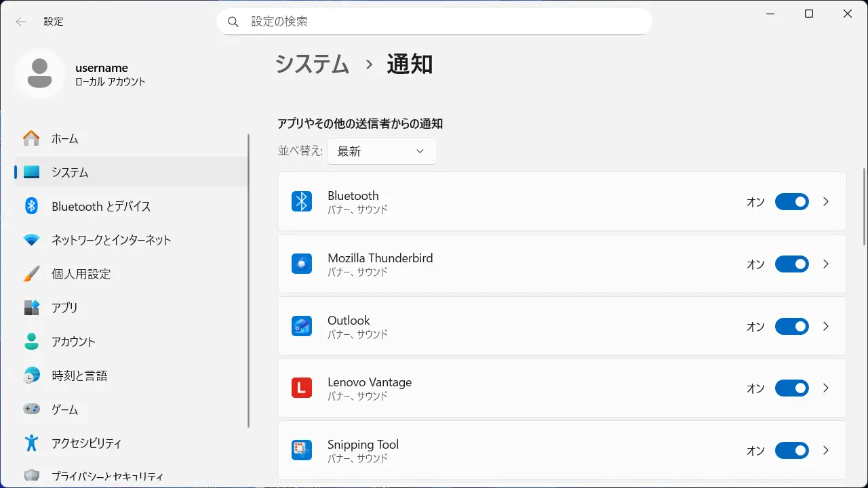
Task: Click the main content vertical scrollbar
Action: 864,207
